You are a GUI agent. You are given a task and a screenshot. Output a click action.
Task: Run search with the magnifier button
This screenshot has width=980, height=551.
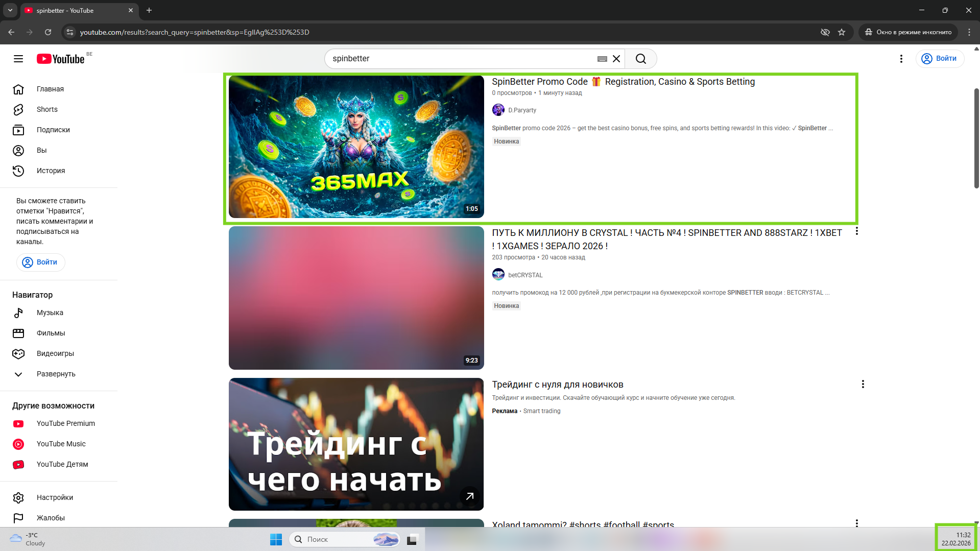click(x=641, y=59)
